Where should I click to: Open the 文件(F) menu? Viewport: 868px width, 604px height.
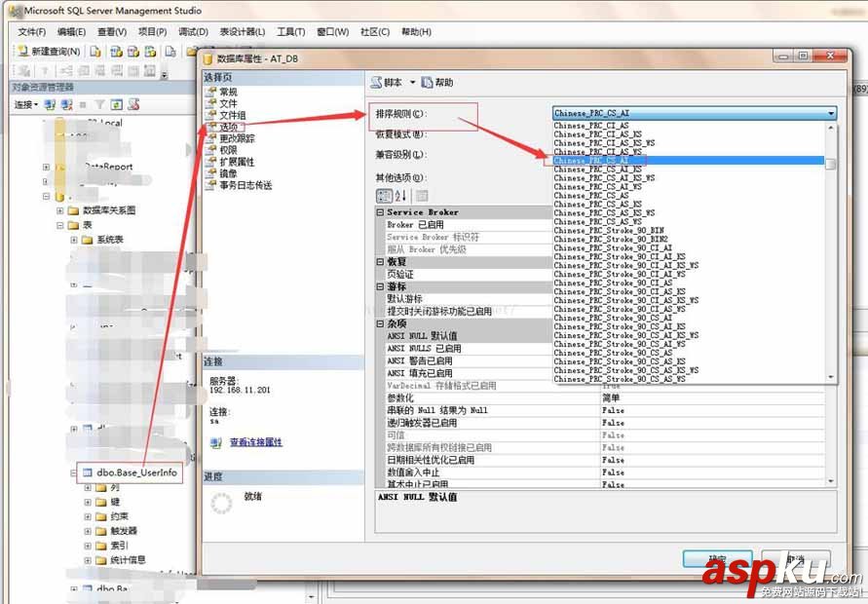click(x=32, y=31)
